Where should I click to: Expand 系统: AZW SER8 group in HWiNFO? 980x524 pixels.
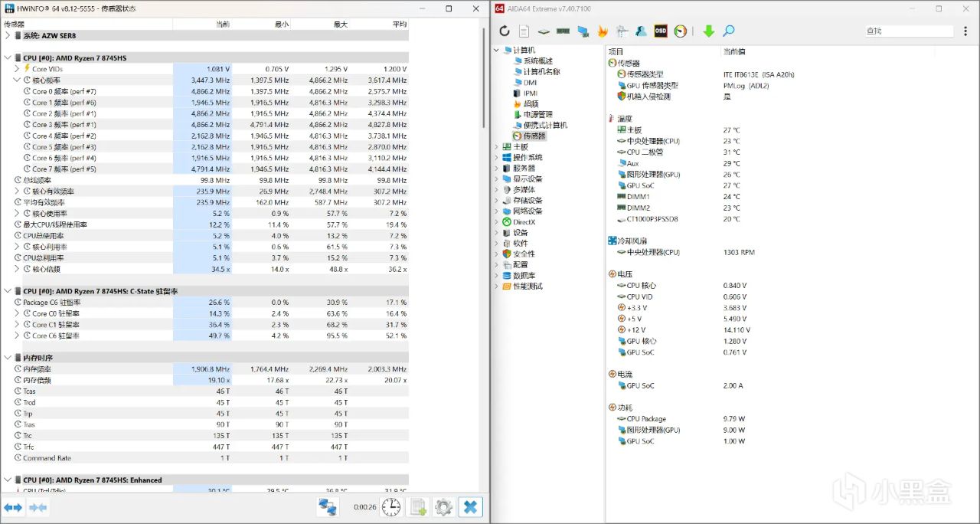point(7,35)
